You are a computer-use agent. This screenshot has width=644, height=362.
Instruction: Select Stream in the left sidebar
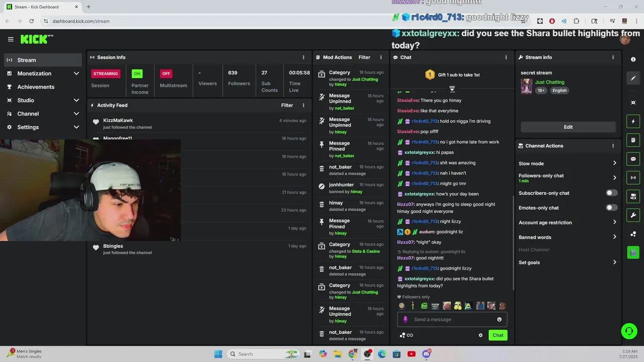pyautogui.click(x=43, y=60)
